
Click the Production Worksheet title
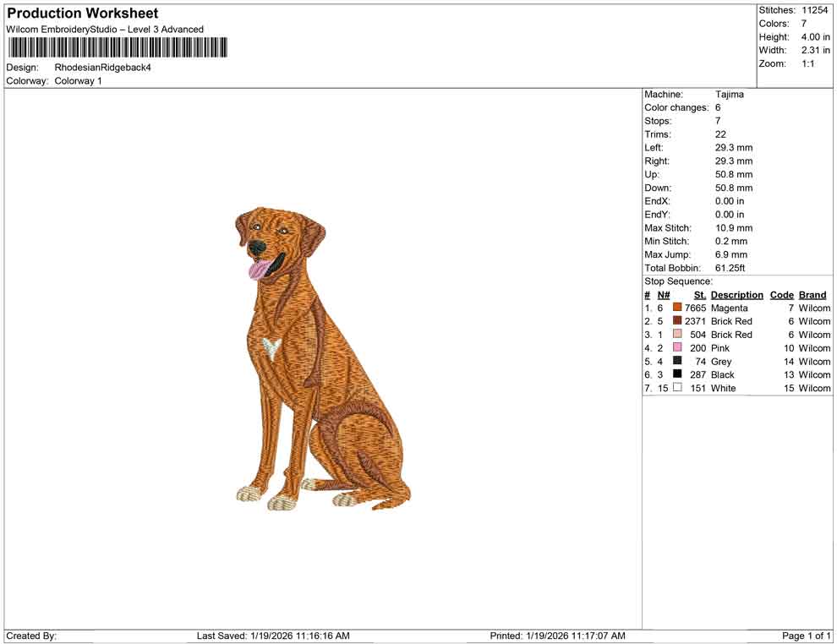point(81,14)
